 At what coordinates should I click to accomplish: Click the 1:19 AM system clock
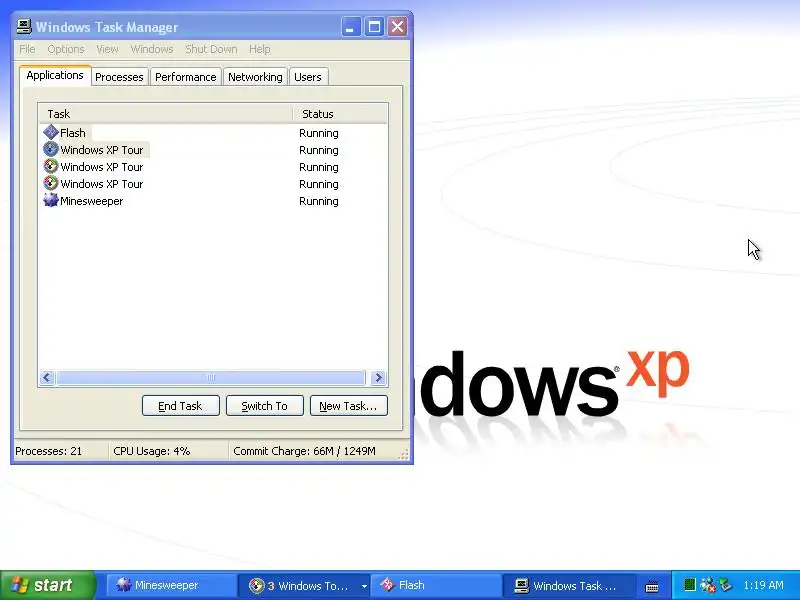tap(763, 585)
